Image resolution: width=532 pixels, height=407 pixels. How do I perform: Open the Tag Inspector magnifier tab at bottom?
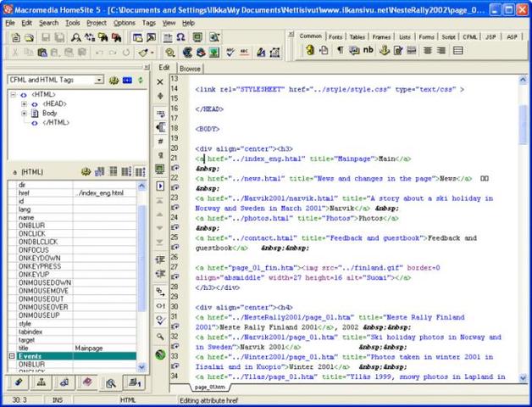[111, 383]
